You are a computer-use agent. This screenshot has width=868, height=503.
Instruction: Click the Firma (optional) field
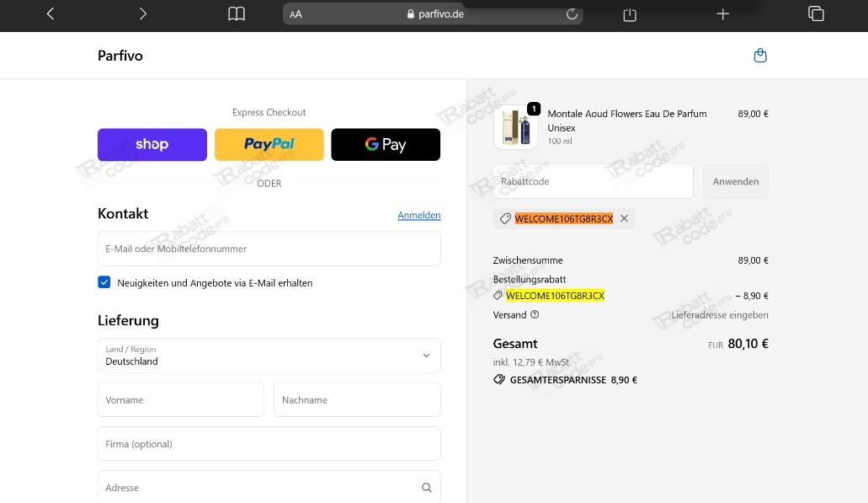pos(269,444)
